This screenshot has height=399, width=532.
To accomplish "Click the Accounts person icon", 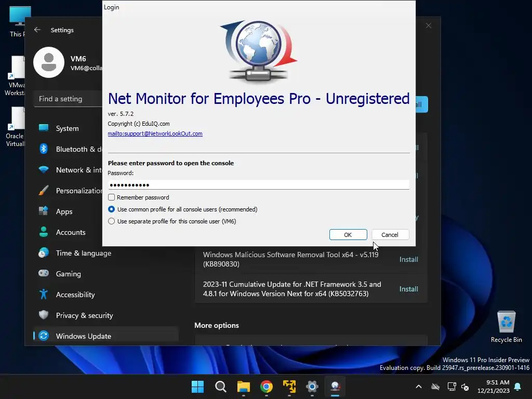I will (44, 232).
